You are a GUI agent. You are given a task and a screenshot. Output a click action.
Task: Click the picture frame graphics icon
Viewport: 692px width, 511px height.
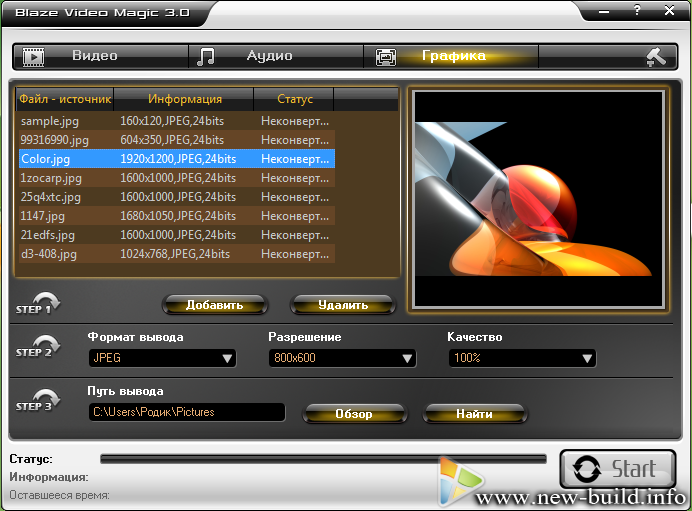coord(386,57)
